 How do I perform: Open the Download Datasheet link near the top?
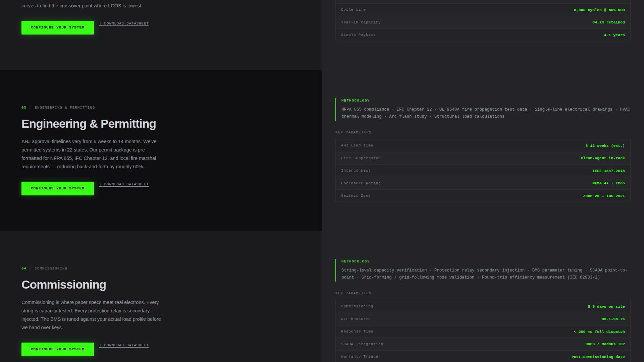[126, 23]
